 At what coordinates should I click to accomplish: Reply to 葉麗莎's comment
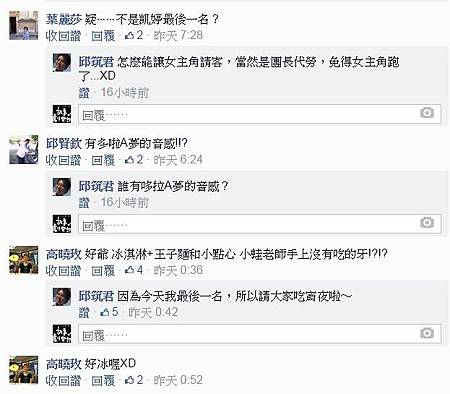tap(103, 35)
